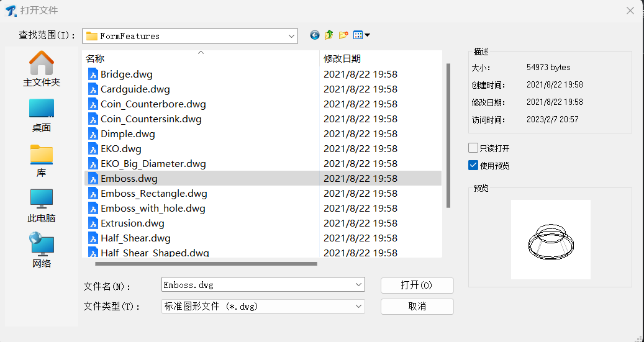Enable the read-only open checkbox

coord(473,148)
